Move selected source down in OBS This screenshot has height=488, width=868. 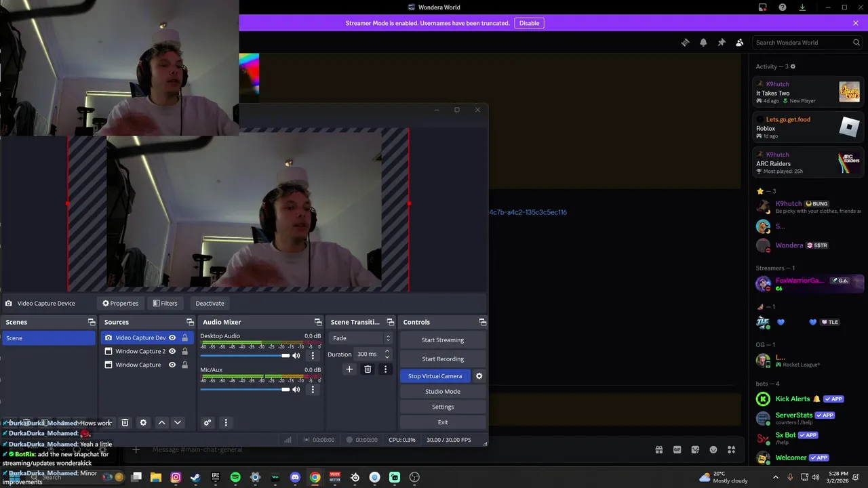click(x=178, y=422)
